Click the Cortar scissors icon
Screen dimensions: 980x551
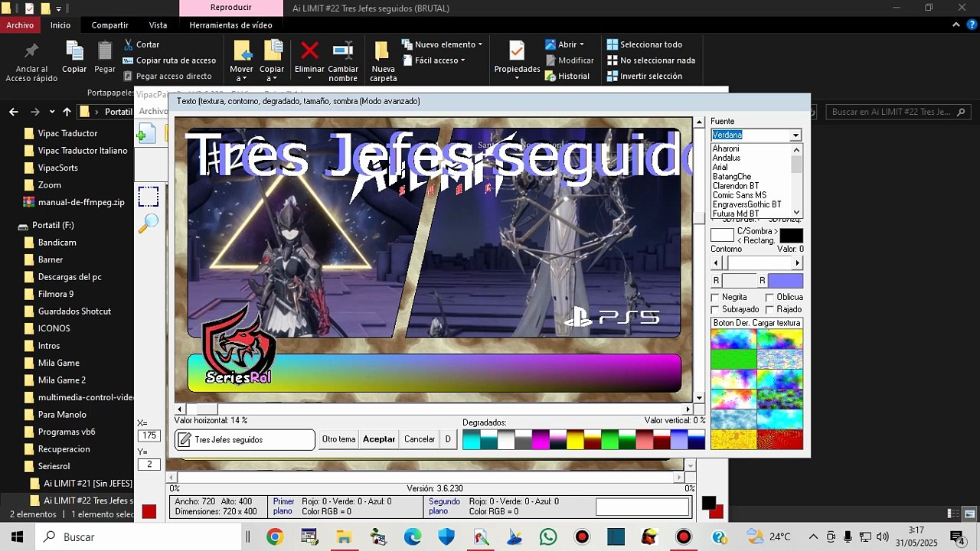pos(128,44)
